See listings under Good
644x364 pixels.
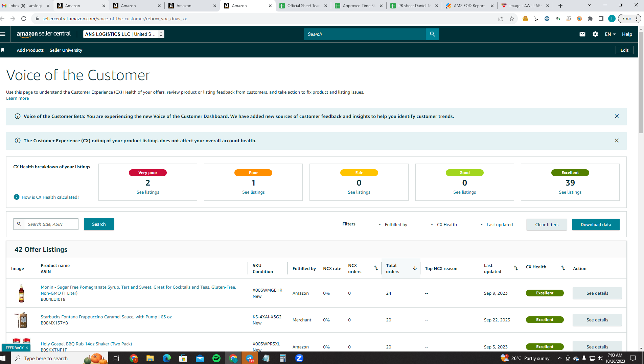464,192
